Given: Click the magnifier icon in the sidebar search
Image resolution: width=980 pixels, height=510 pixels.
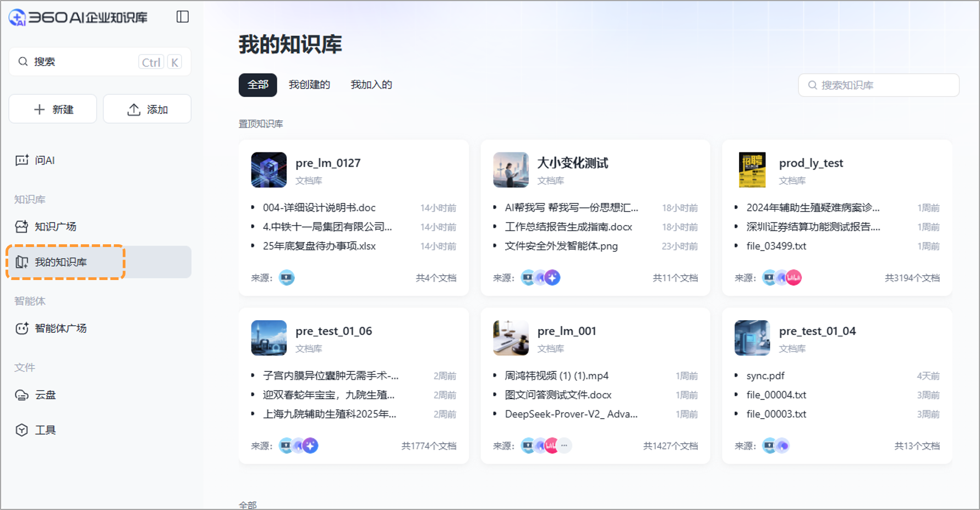Looking at the screenshot, I should [23, 61].
